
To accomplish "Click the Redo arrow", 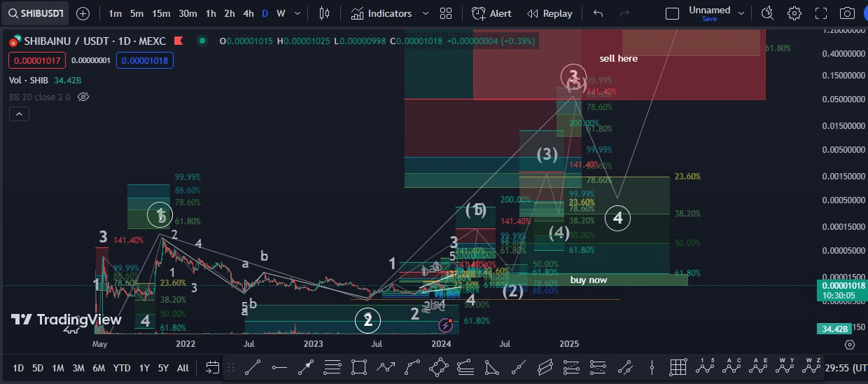I will 625,13.
